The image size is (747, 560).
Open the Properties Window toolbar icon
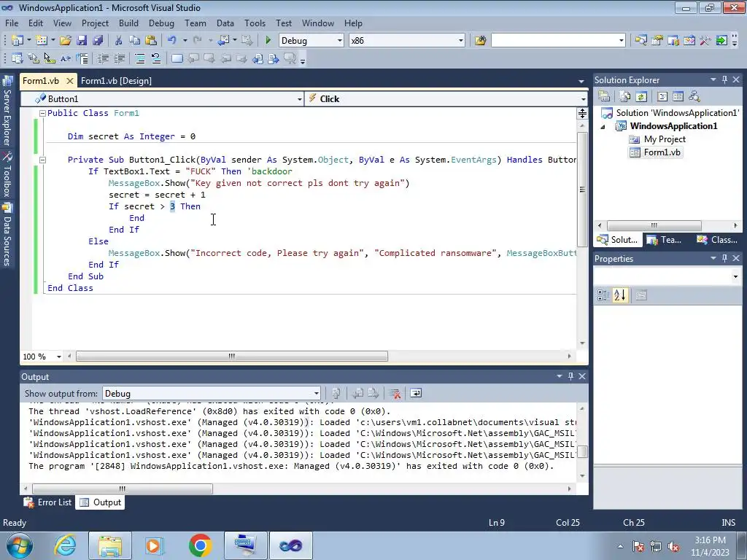tap(657, 41)
